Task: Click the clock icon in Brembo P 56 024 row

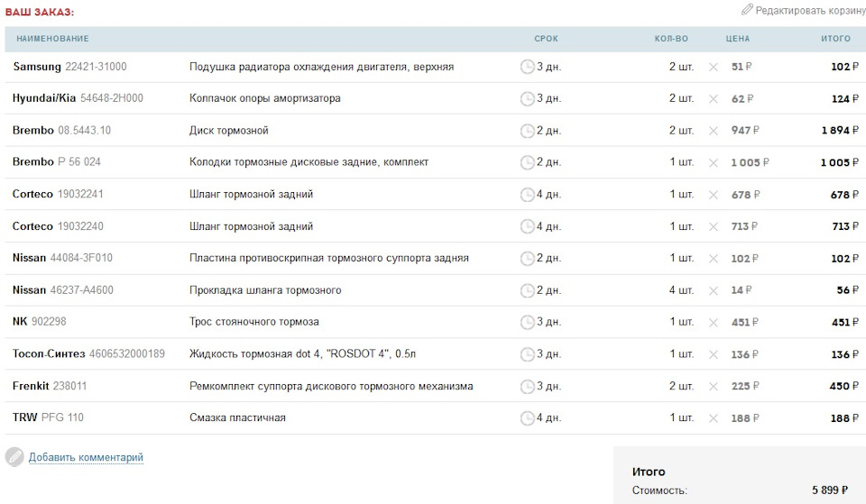Action: click(528, 162)
